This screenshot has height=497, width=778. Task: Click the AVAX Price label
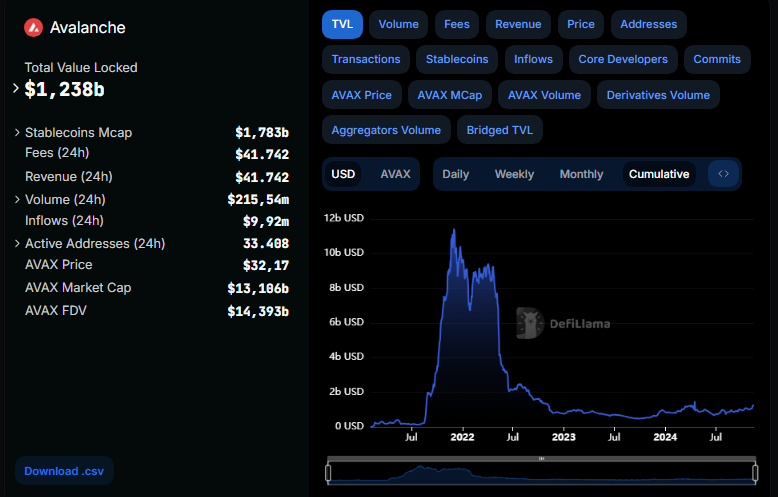[59, 265]
